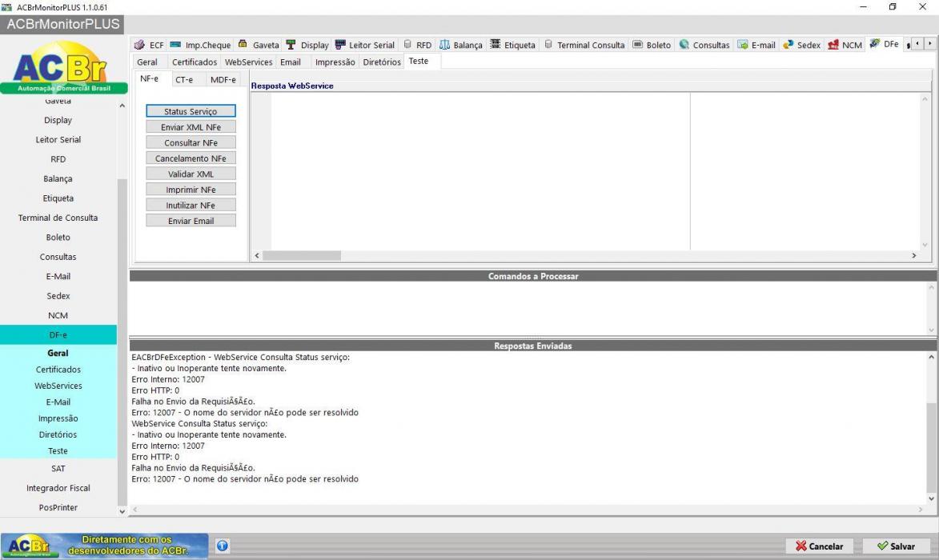Switch to the CT-e tab
939x560 pixels.
pos(184,79)
